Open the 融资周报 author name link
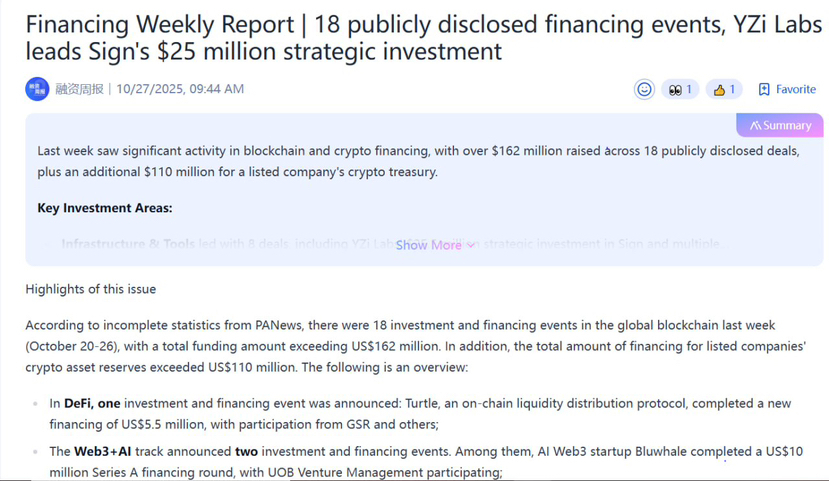829x481 pixels. [x=79, y=89]
